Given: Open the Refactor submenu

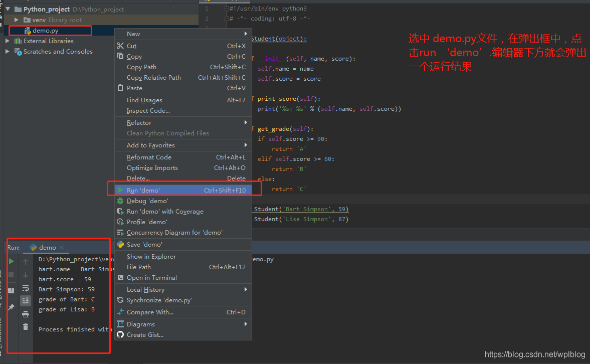Looking at the screenshot, I should tap(183, 122).
